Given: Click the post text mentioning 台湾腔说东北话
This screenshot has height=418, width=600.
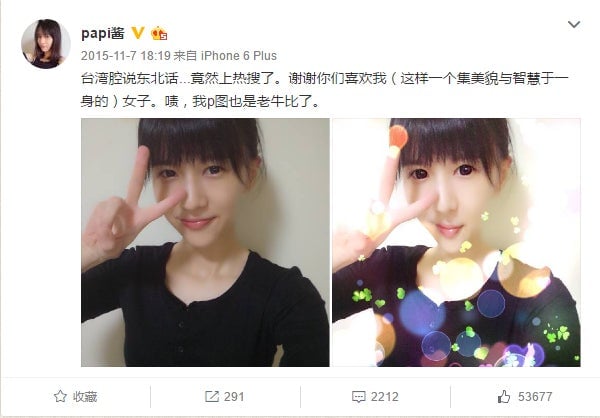Looking at the screenshot, I should tap(325, 78).
